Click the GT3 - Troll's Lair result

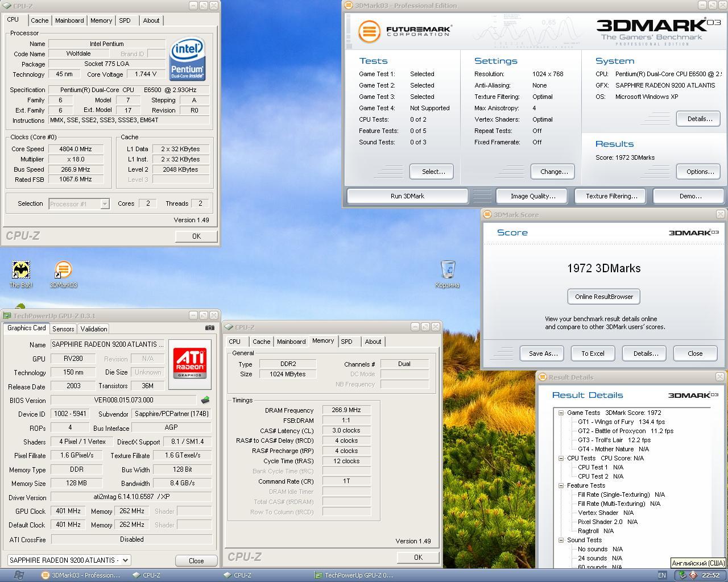click(x=614, y=440)
